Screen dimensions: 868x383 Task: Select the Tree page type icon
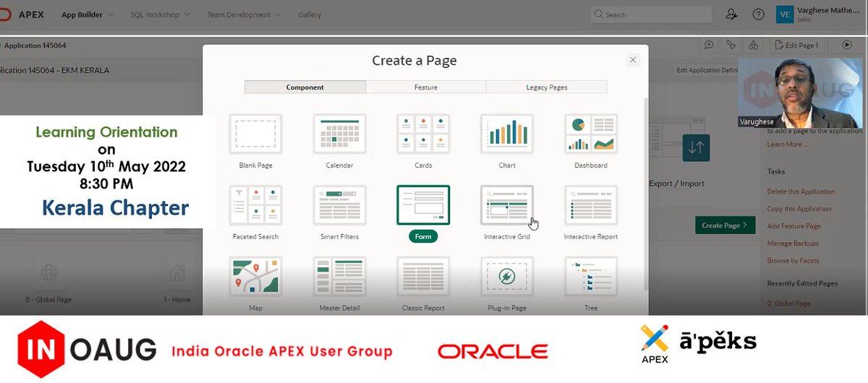click(591, 277)
